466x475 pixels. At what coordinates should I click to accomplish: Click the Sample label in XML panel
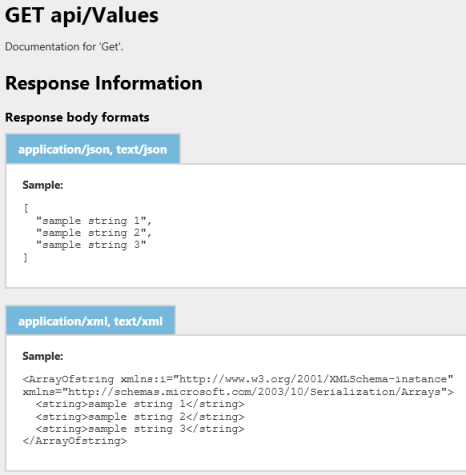click(x=43, y=356)
